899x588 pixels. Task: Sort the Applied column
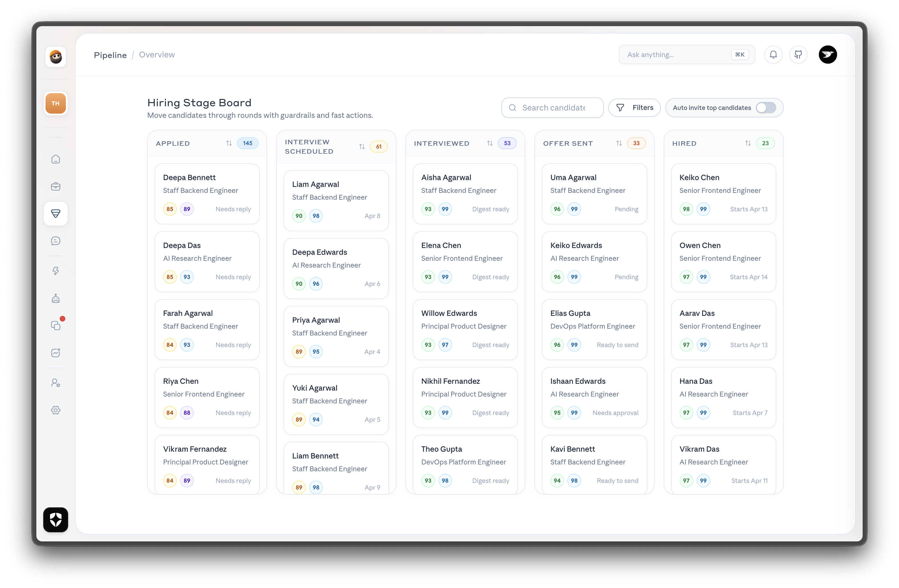tap(229, 143)
